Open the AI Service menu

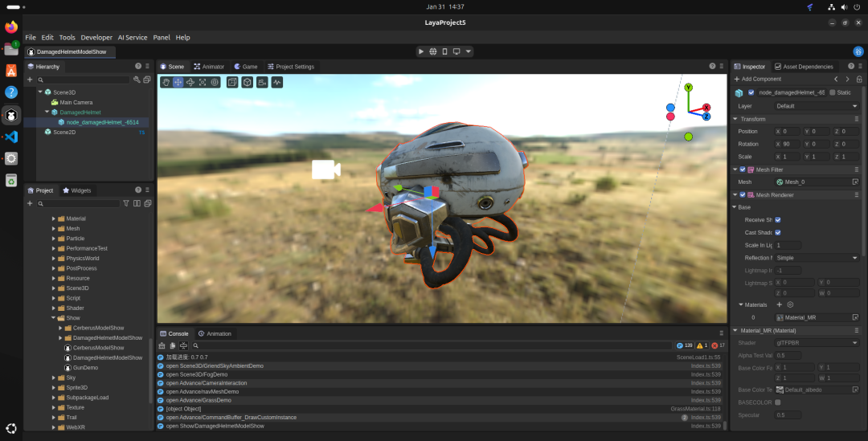133,38
